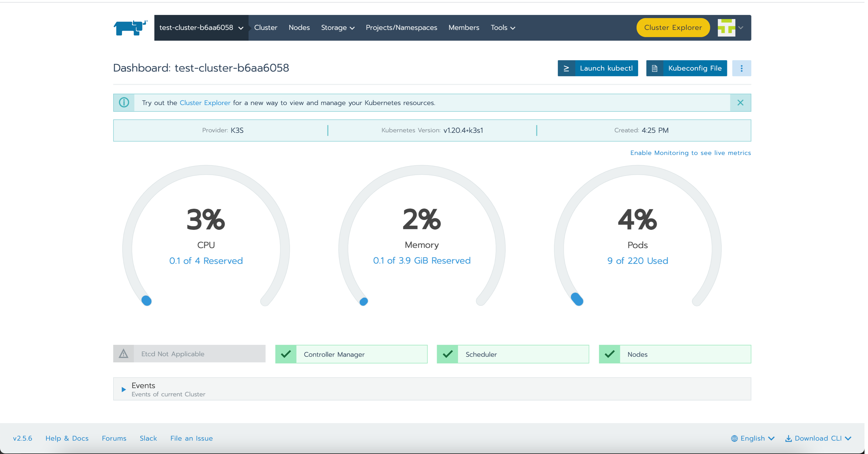868x454 pixels.
Task: Click '9 of 220 Used' pods text
Action: point(637,260)
